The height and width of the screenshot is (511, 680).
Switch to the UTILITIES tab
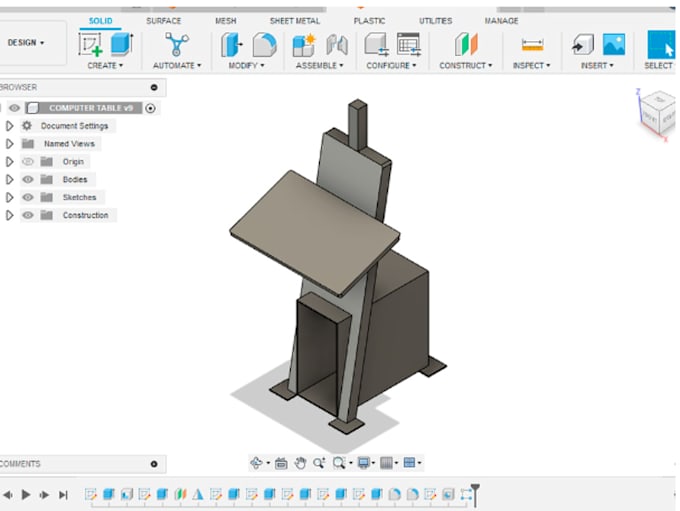(435, 21)
